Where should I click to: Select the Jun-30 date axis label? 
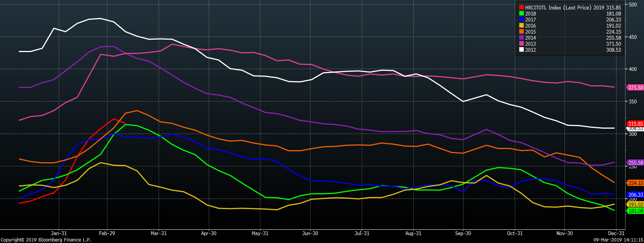310,233
